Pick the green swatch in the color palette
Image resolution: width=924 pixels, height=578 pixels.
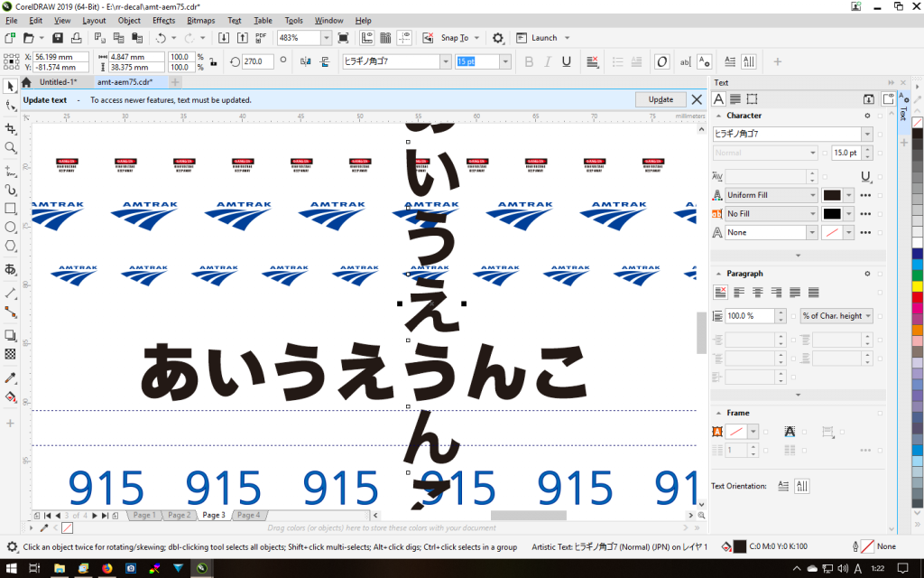click(x=917, y=275)
